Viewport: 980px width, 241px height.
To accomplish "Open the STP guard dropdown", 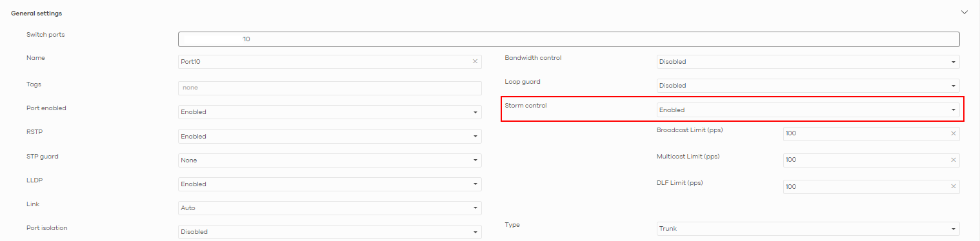I will click(x=330, y=160).
